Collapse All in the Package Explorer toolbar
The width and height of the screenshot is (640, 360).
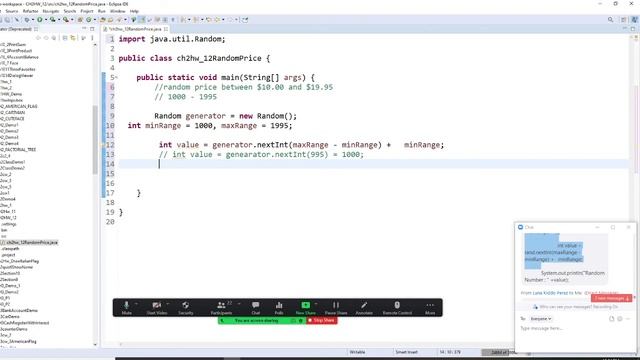(65, 38)
